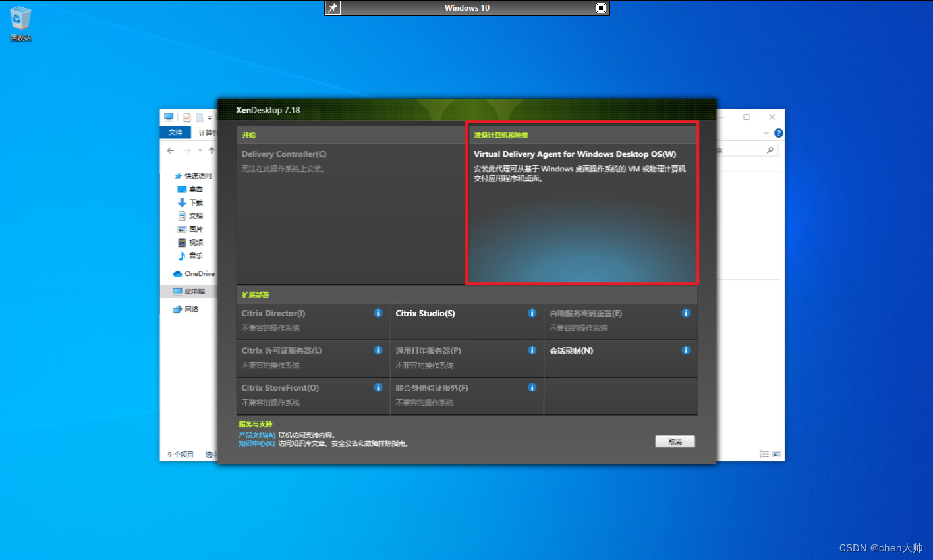933x560 pixels.
Task: Open the 文件 menu in Explorer
Action: 175,132
